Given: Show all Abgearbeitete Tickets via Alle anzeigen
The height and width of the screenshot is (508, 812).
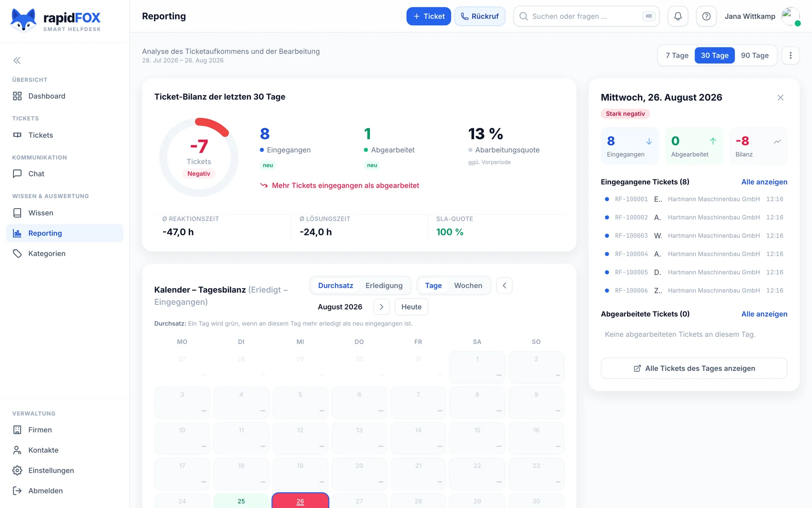Looking at the screenshot, I should (764, 314).
